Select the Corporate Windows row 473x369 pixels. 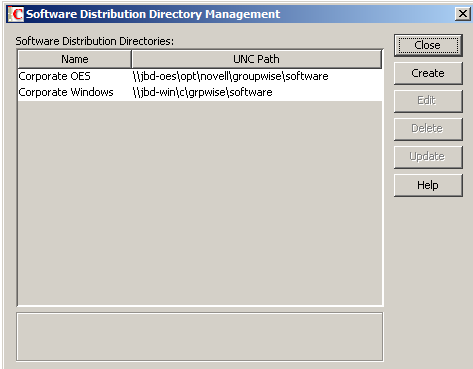click(200, 92)
